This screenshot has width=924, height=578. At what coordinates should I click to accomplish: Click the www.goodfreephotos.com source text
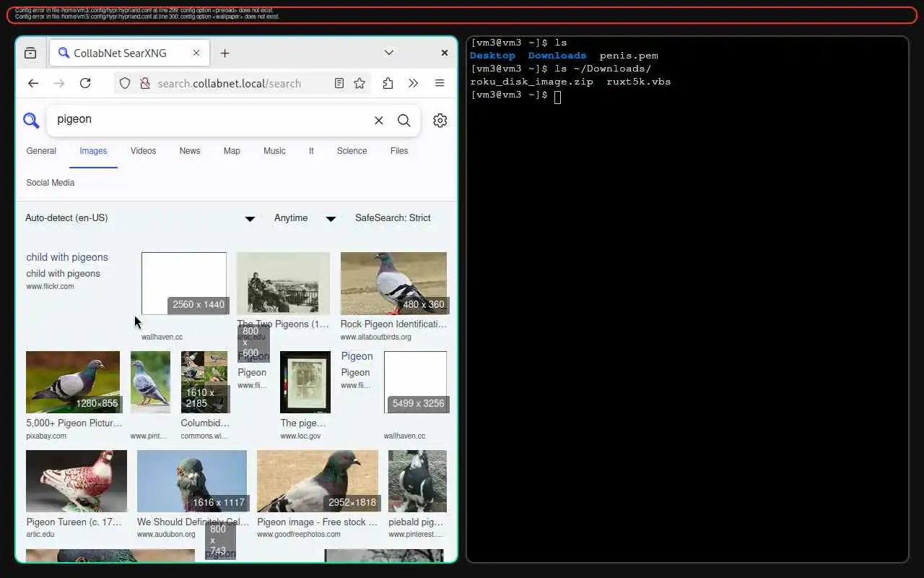coord(299,535)
